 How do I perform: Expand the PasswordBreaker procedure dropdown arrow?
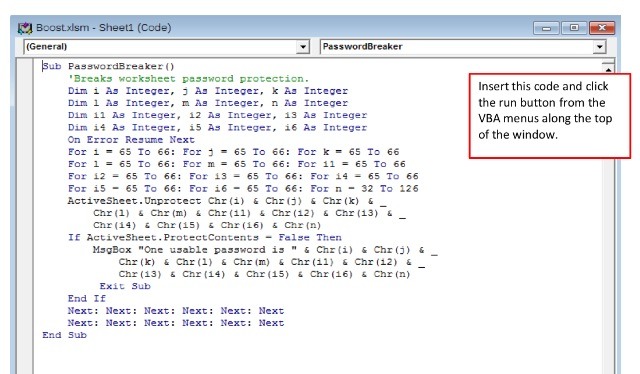click(599, 47)
